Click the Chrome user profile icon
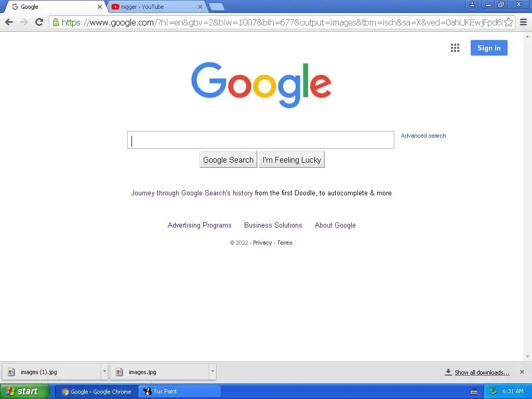Viewport: 532px width, 399px height. coord(472,4)
